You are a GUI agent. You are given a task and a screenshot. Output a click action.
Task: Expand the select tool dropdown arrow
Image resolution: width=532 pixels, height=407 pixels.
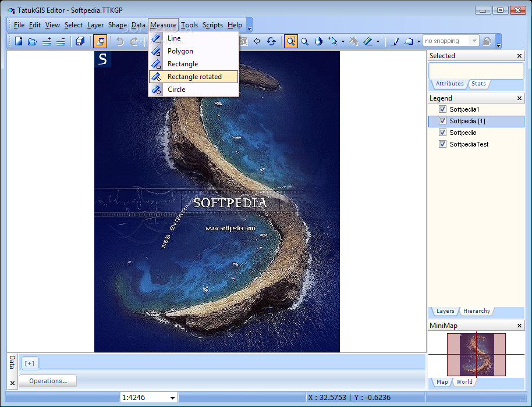pyautogui.click(x=343, y=42)
